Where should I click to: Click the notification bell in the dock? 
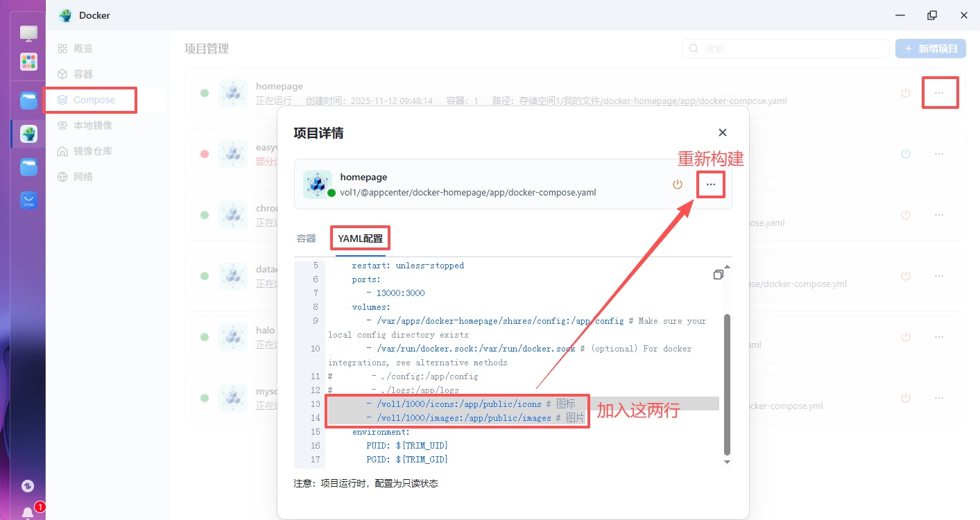coord(28,513)
